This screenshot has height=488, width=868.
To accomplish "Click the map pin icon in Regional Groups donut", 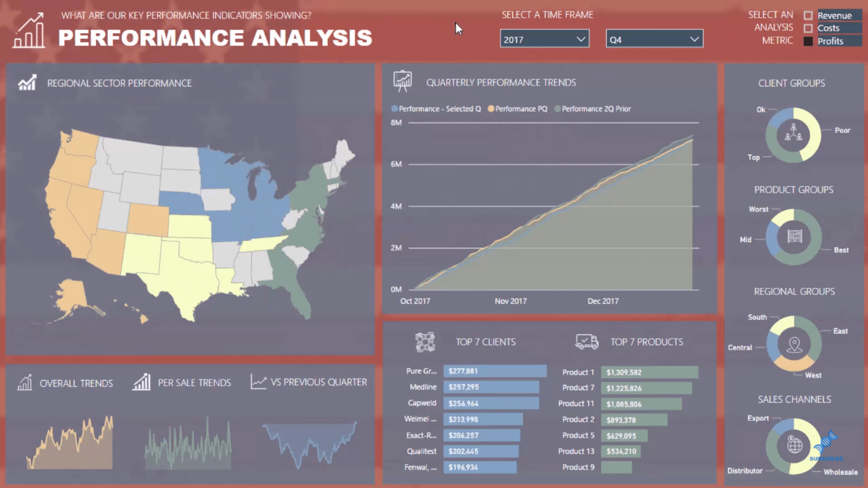I will tap(794, 345).
